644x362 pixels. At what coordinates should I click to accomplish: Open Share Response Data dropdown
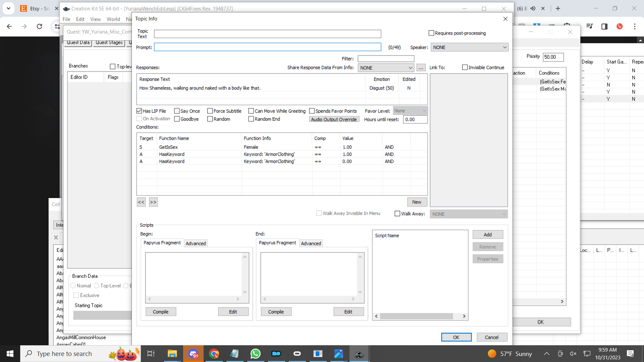point(386,68)
